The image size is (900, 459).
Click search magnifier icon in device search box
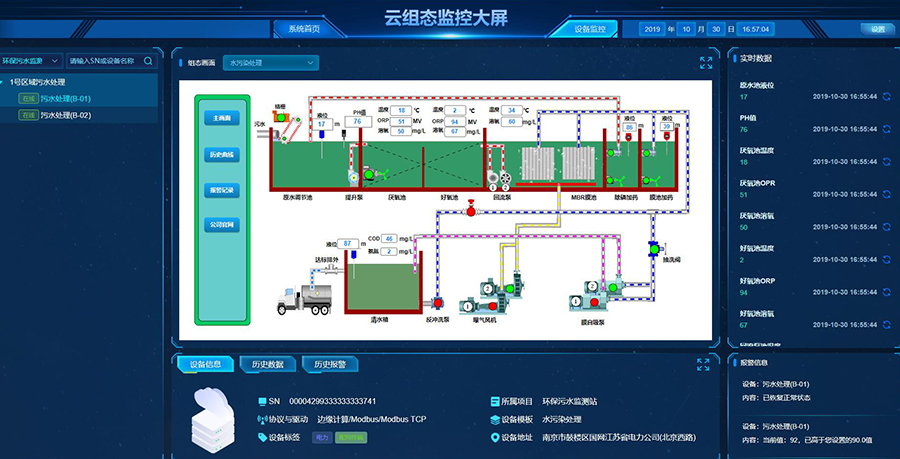coord(148,61)
